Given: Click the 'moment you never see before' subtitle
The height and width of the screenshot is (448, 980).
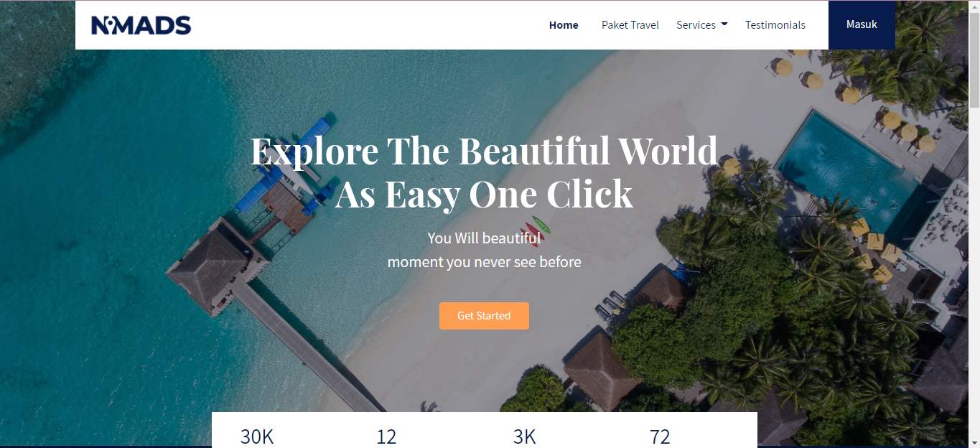Looking at the screenshot, I should [x=485, y=262].
